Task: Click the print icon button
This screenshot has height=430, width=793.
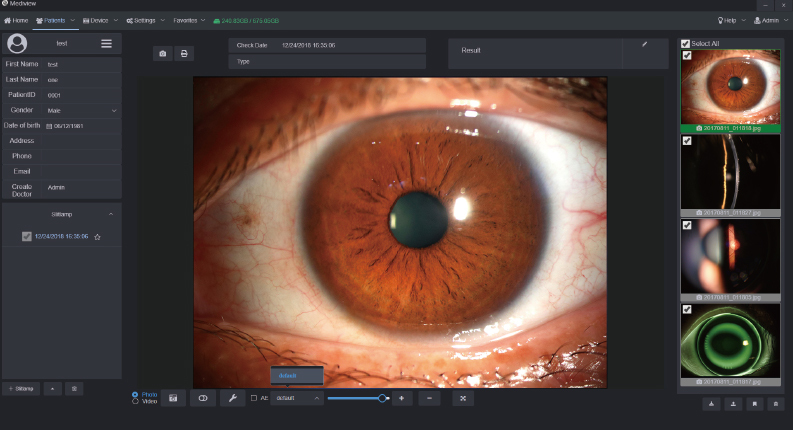Action: coord(184,54)
